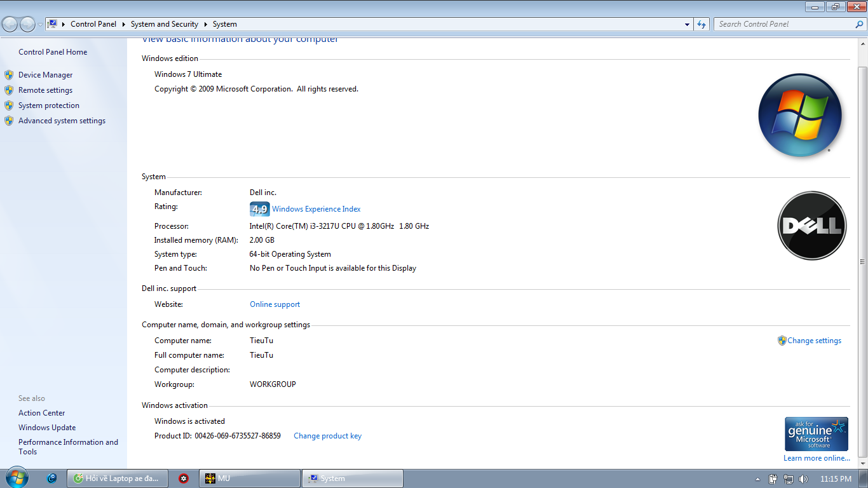Expand the arrow before Control Panel breadcrumb
Screen dimensions: 868x488
coord(64,24)
